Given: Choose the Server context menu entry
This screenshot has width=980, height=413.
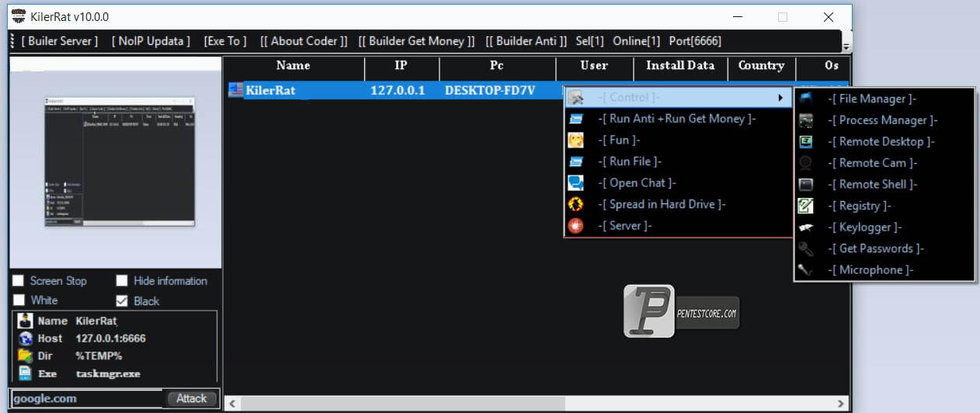Looking at the screenshot, I should pos(678,226).
